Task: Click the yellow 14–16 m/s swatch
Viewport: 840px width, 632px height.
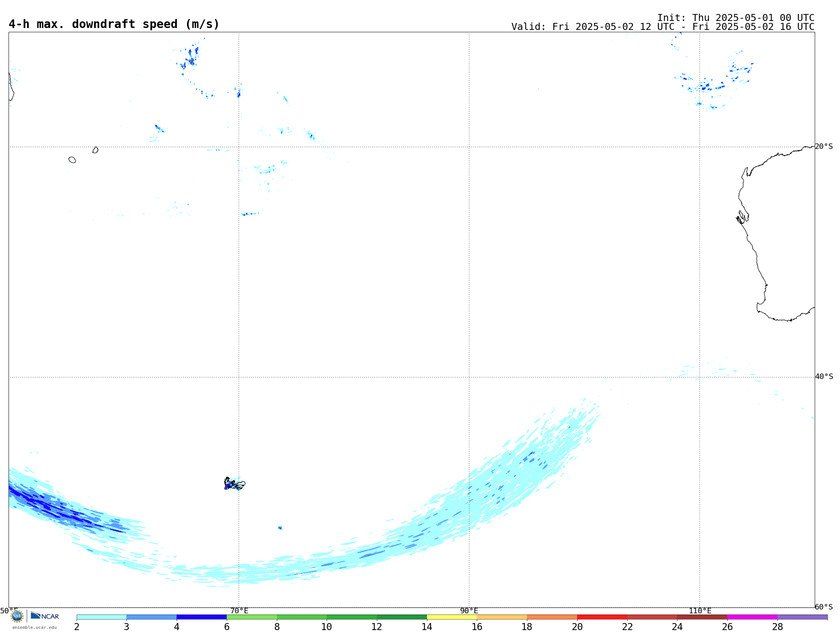Action: coord(452,617)
